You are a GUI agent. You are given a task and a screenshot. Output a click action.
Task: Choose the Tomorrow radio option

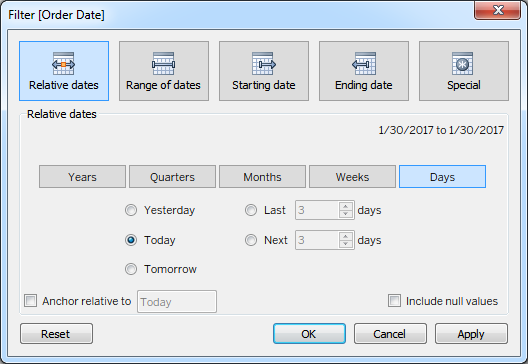coord(131,269)
